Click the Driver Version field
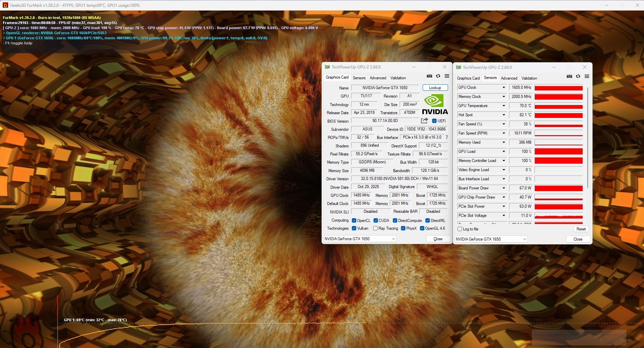Image resolution: width=644 pixels, height=348 pixels. pyautogui.click(x=399, y=179)
